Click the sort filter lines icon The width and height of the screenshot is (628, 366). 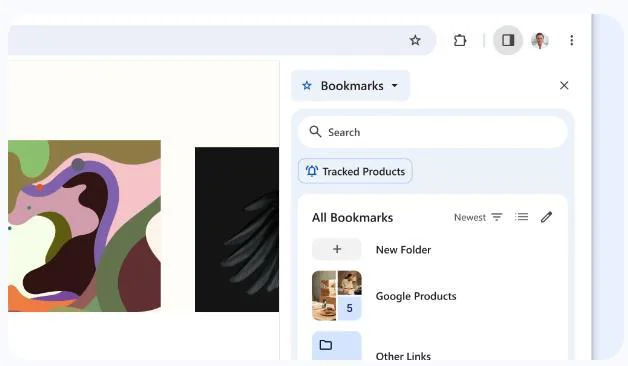pyautogui.click(x=497, y=217)
